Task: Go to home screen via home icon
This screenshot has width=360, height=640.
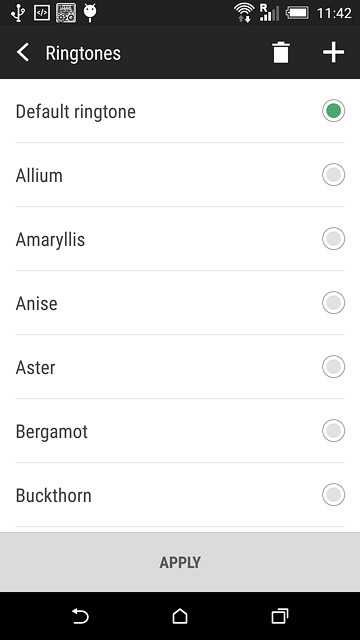Action: pos(180,616)
